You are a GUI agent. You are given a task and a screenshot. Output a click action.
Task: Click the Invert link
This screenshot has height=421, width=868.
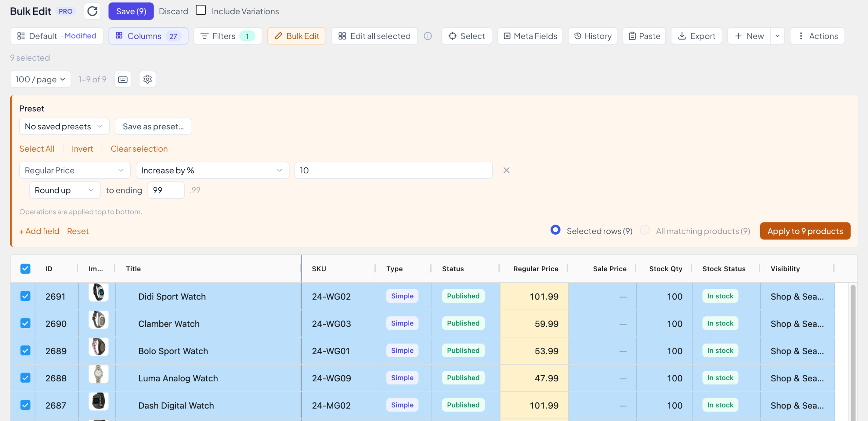click(82, 149)
